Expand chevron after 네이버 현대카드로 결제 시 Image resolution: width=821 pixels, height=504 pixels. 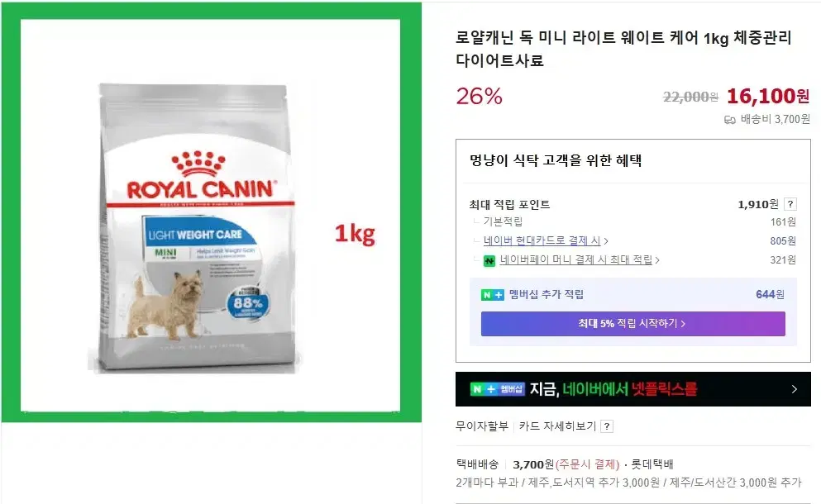pos(606,241)
